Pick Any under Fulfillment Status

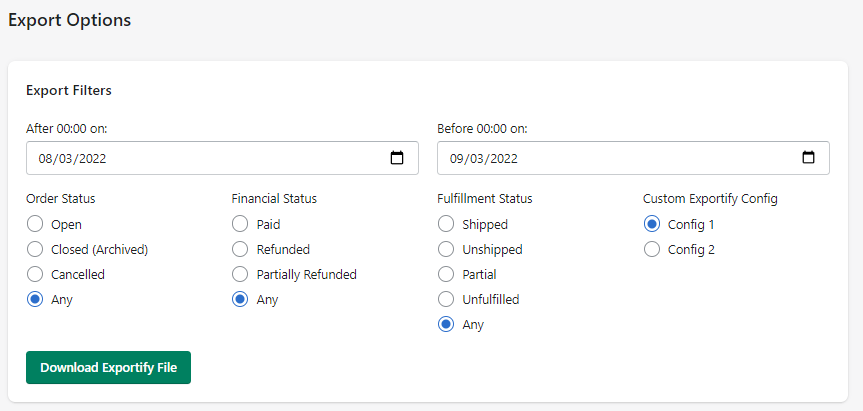[446, 324]
